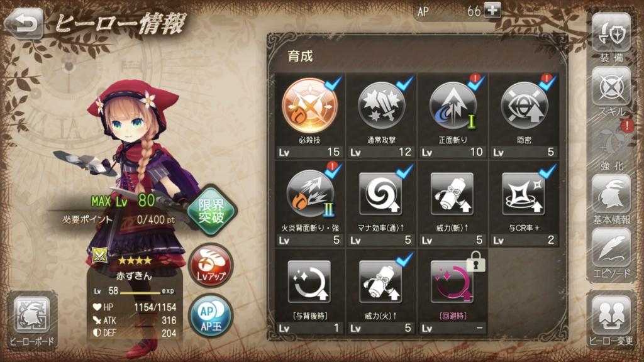Open the 通常攻撃 skill icon
Image resolution: width=644 pixels, height=362 pixels.
(381, 106)
